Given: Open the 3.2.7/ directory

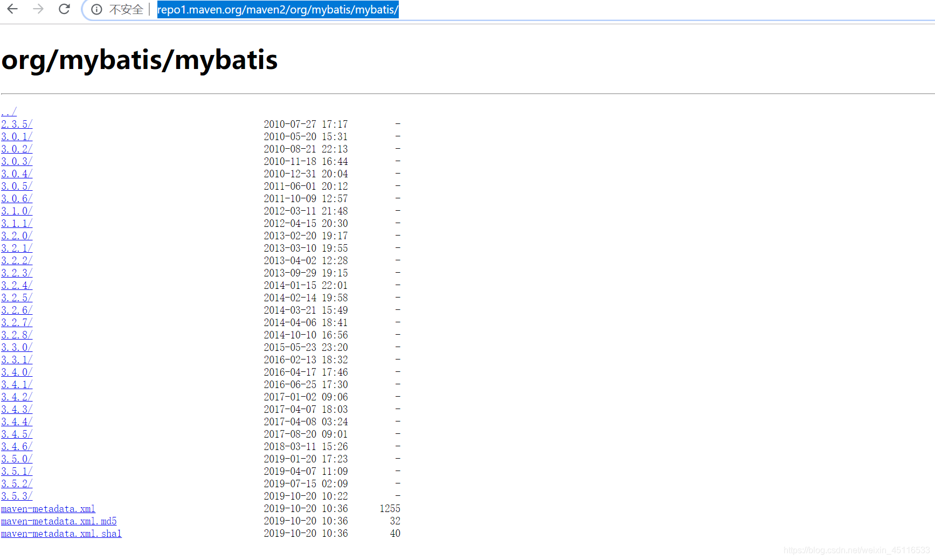Looking at the screenshot, I should pyautogui.click(x=17, y=322).
